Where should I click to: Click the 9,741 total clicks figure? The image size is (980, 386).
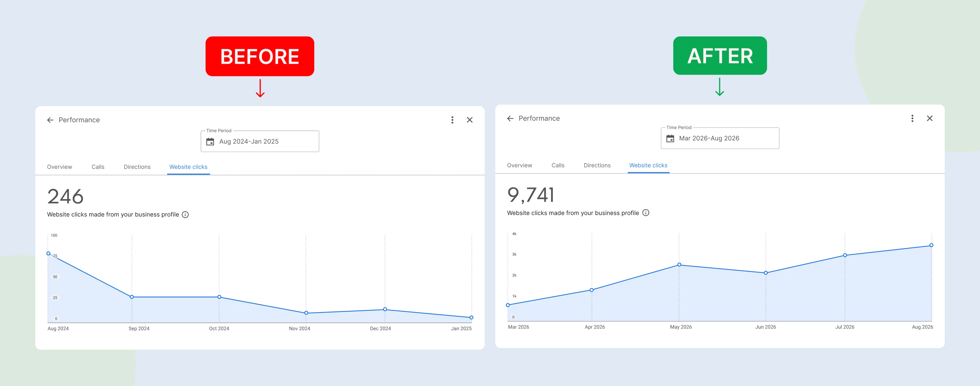tap(531, 195)
